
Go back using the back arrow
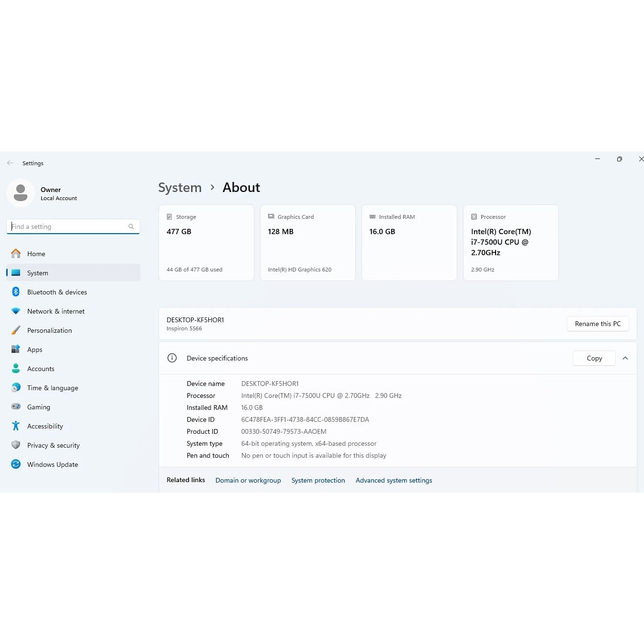coord(10,163)
